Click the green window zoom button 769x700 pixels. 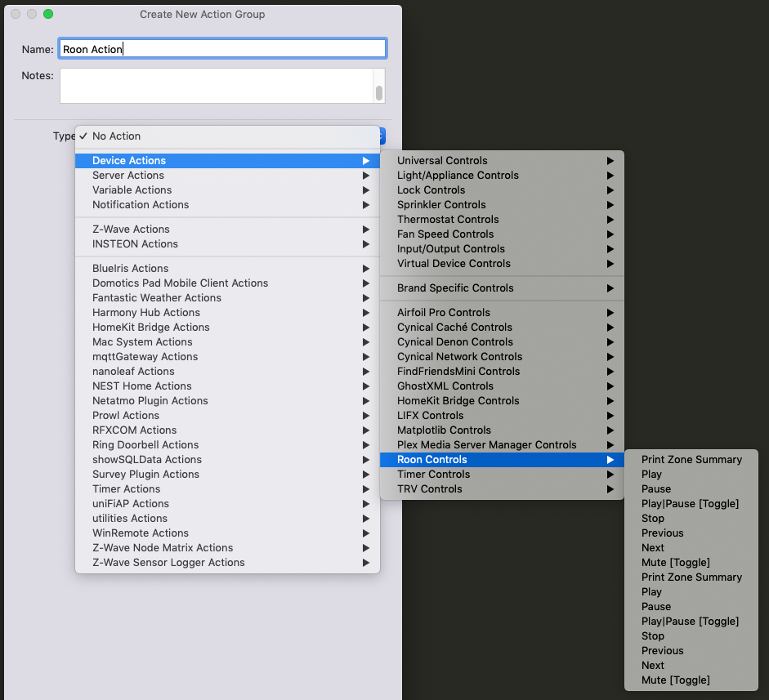point(48,14)
